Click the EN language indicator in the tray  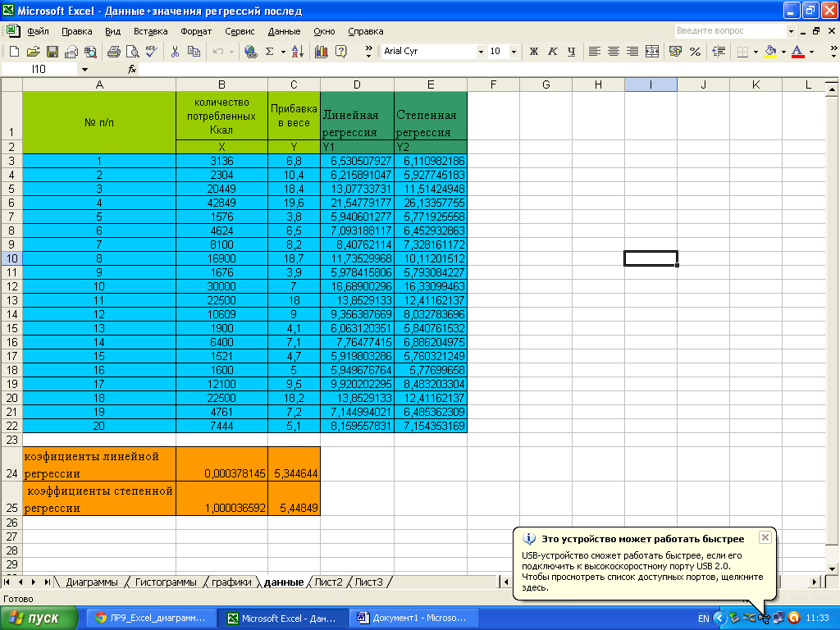[x=703, y=619]
